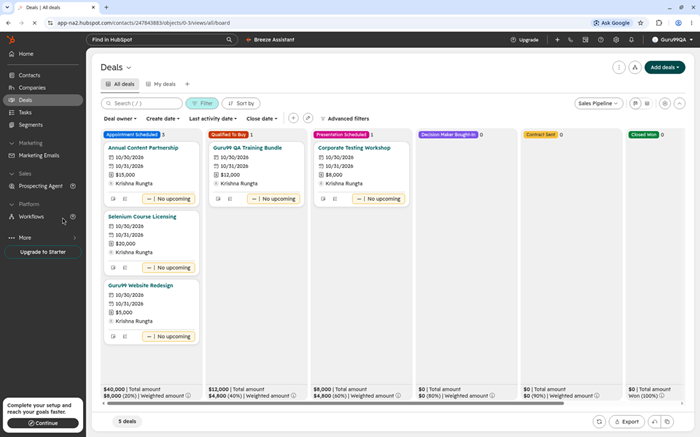
Task: Open the Last activity date filter dropdown
Action: pos(213,119)
